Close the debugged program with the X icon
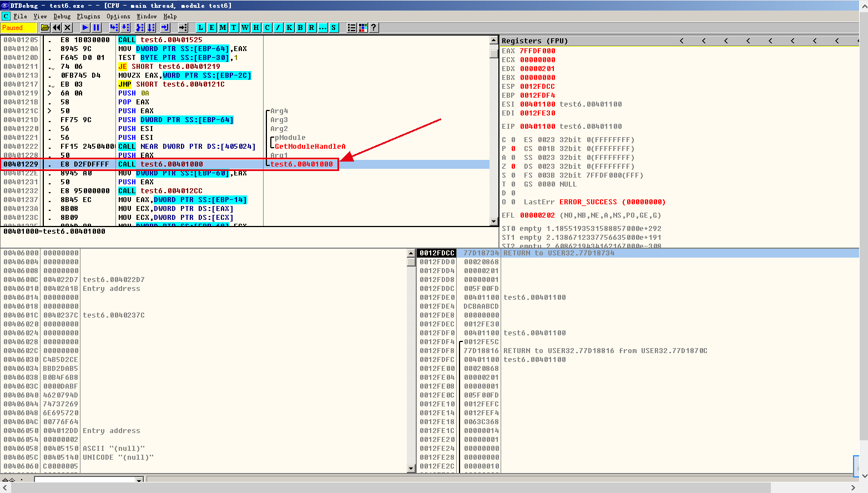The height and width of the screenshot is (493, 868). [x=68, y=27]
